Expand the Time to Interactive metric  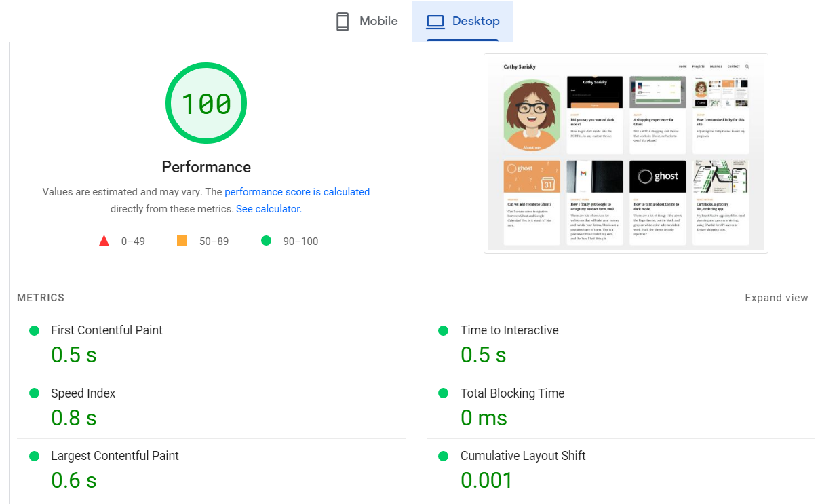tap(509, 330)
